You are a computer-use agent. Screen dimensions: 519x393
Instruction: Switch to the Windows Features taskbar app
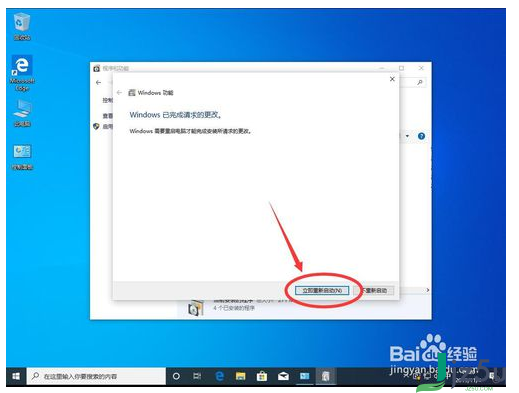tap(326, 376)
